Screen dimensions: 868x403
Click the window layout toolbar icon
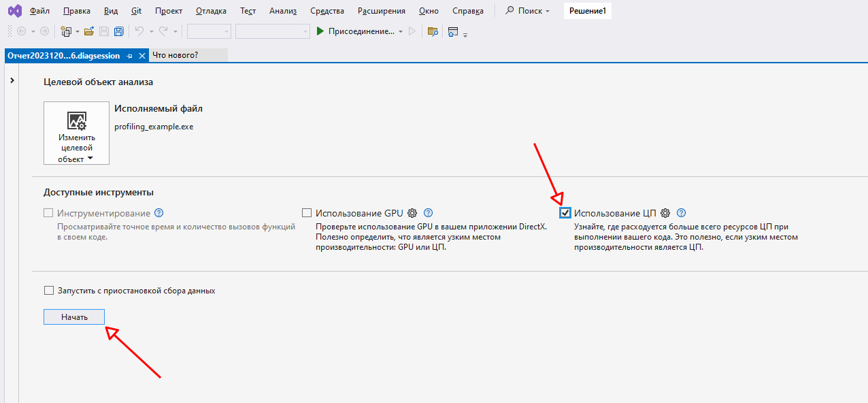tap(454, 31)
